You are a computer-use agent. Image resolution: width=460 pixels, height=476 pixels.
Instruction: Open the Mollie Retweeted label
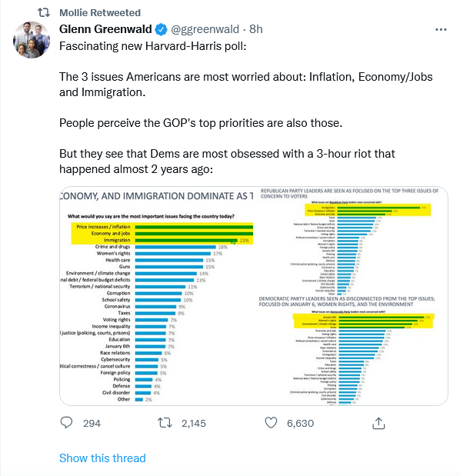[100, 13]
